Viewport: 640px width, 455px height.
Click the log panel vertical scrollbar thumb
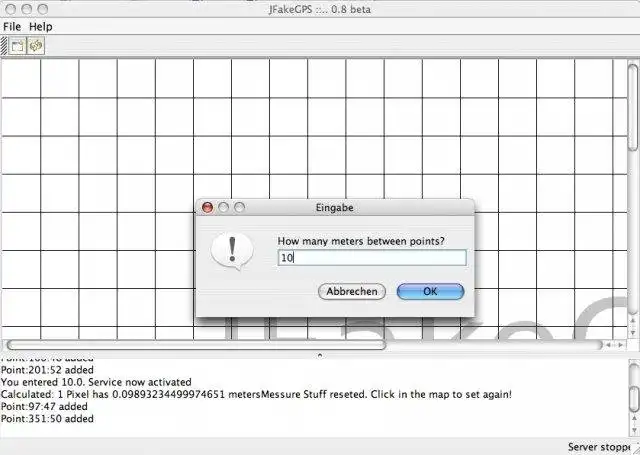click(x=634, y=400)
